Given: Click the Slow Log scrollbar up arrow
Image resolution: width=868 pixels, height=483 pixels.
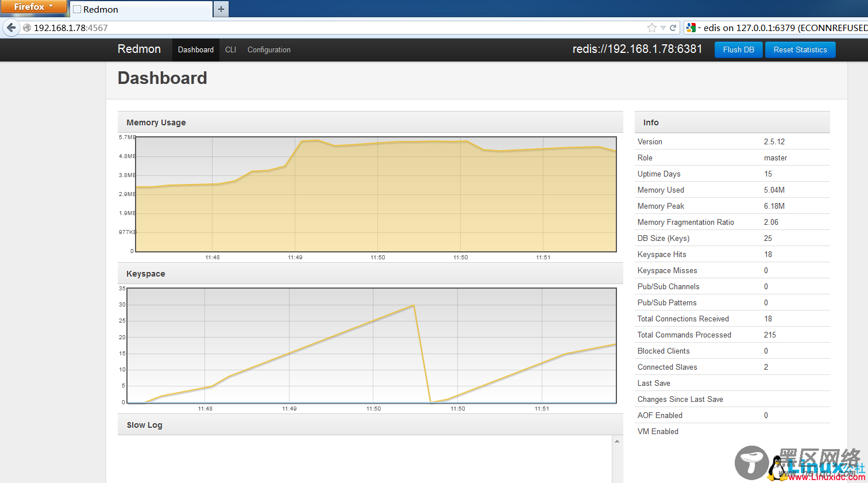Looking at the screenshot, I should pyautogui.click(x=618, y=442).
